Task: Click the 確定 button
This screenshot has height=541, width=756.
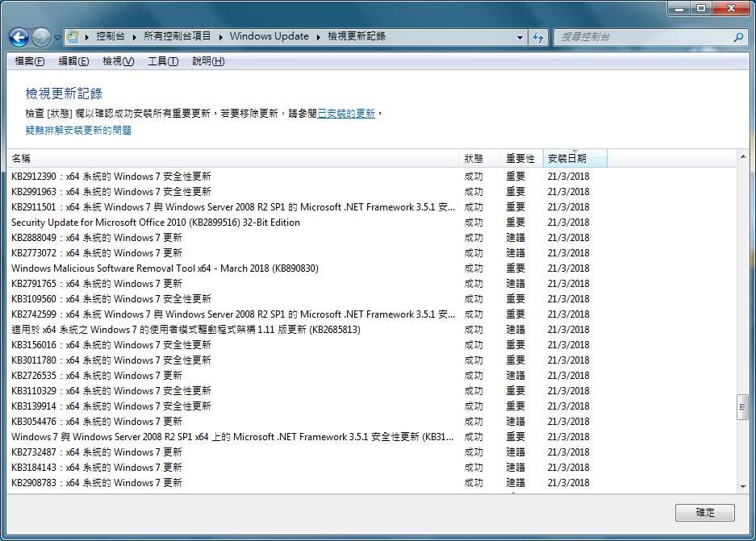Action: [x=705, y=513]
